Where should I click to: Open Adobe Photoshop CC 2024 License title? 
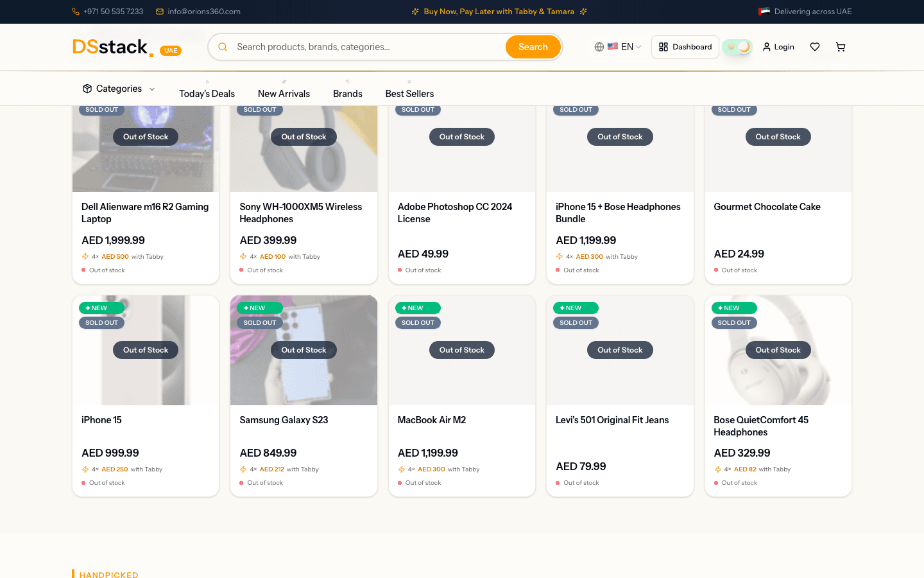point(455,213)
